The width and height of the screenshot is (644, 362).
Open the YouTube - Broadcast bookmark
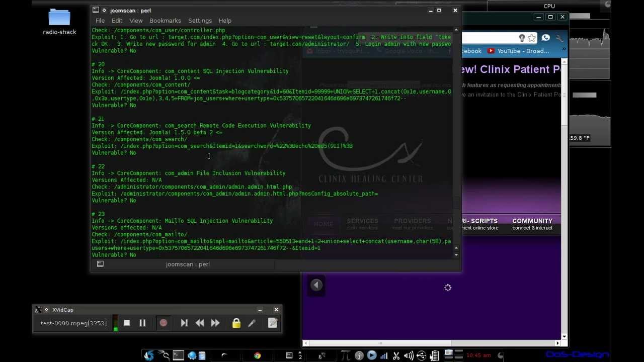(x=518, y=51)
